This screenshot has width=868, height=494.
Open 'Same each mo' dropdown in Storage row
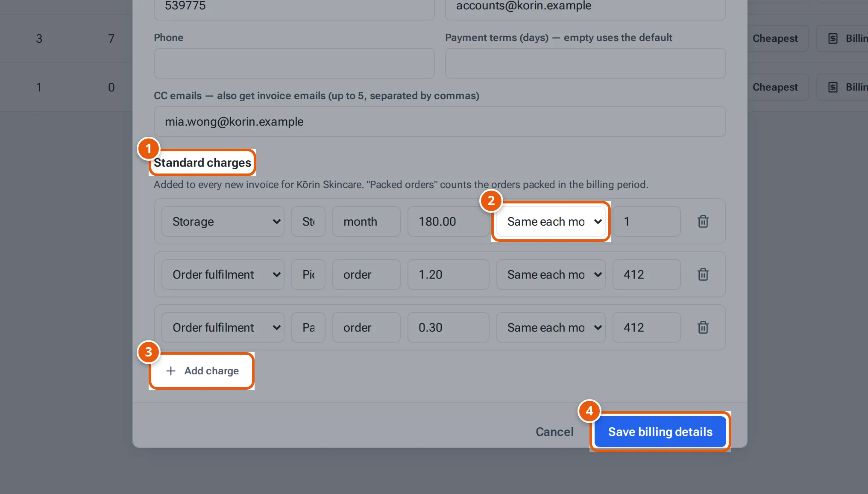click(x=551, y=221)
